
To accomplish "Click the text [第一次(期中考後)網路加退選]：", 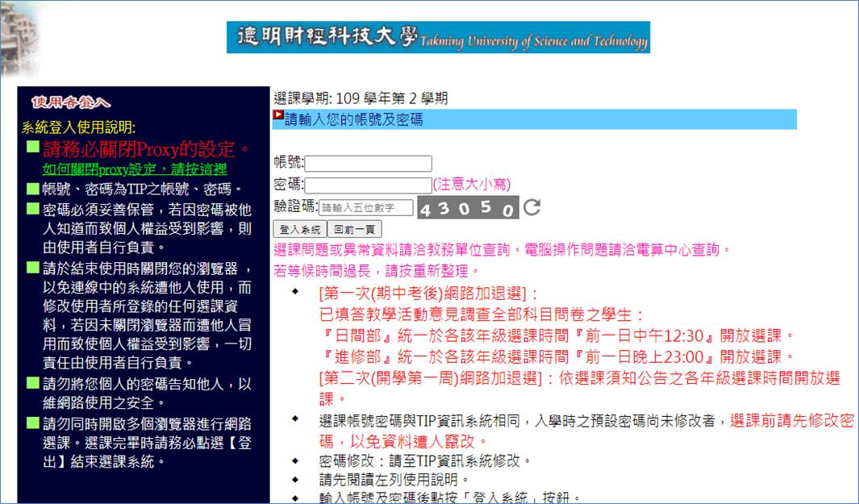I will click(x=429, y=294).
